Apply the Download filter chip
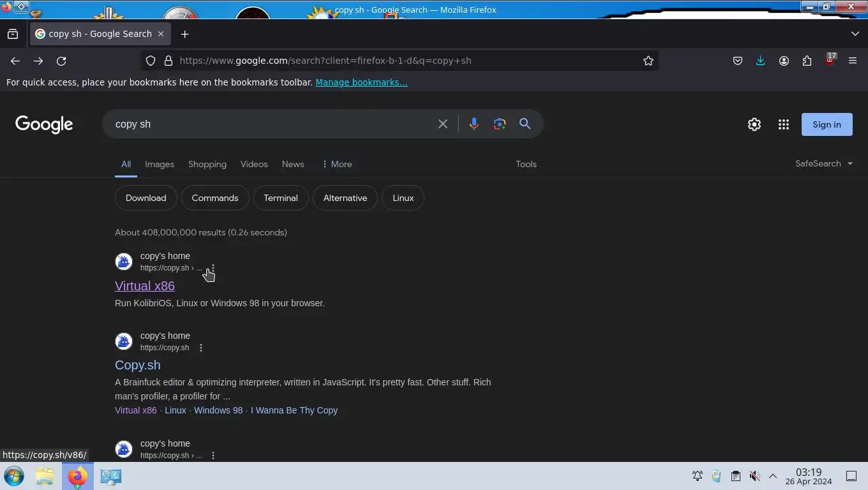The height and width of the screenshot is (490, 868). tap(146, 198)
